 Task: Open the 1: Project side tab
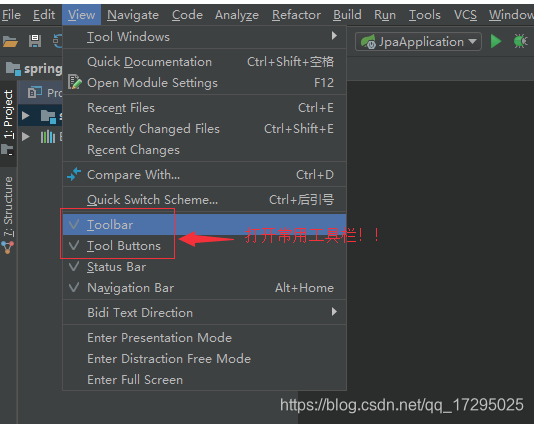[8, 123]
